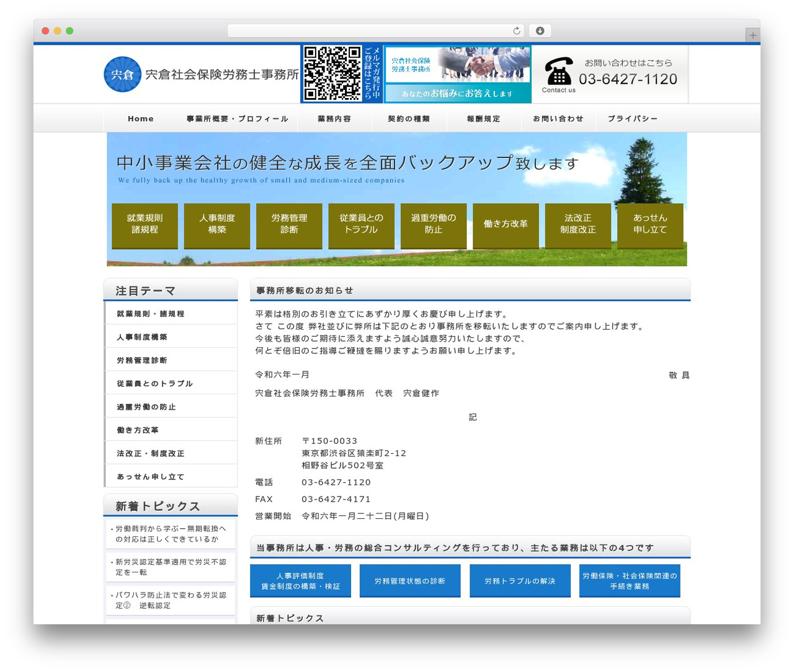The image size is (794, 672).
Task: Click 働き方改革 banner button
Action: (506, 226)
